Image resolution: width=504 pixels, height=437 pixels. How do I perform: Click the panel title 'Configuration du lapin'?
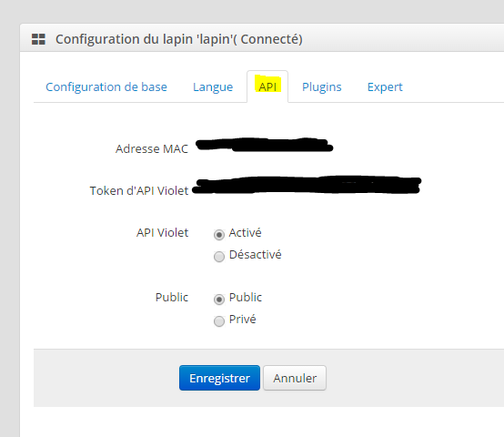(179, 39)
